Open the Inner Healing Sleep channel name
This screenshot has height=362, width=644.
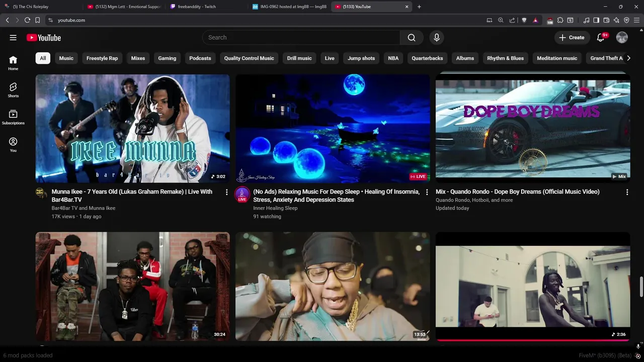click(x=275, y=208)
